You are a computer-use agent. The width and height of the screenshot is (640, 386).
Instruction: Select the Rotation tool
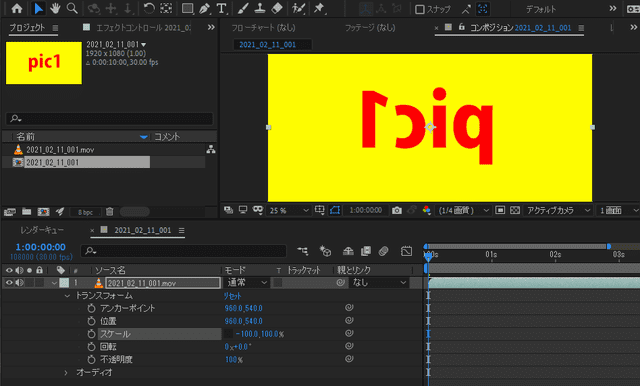click(x=149, y=9)
